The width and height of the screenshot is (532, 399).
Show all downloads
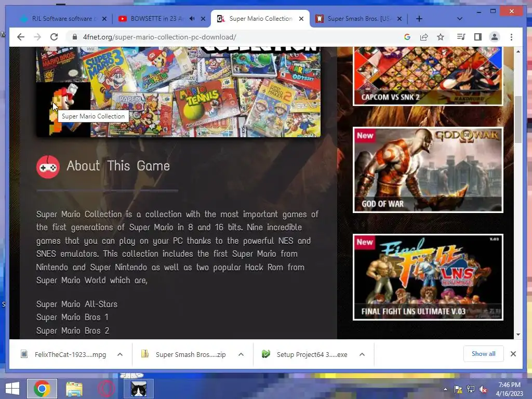coord(483,354)
